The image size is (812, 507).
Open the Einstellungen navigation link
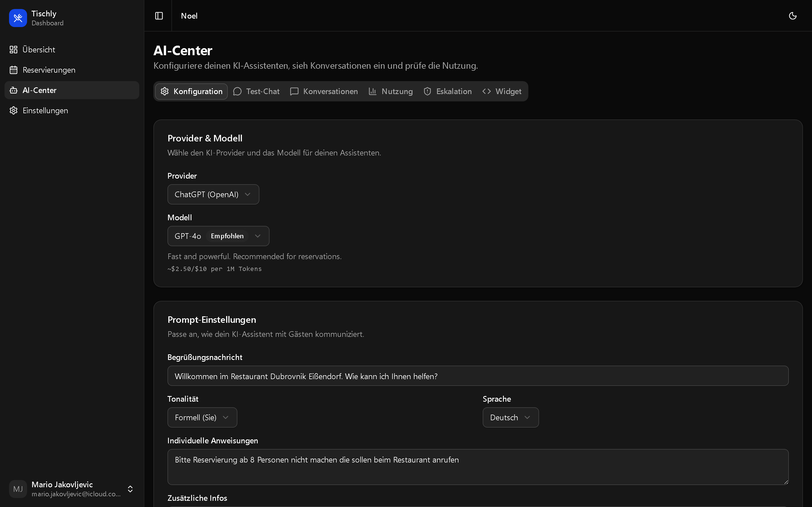click(45, 110)
